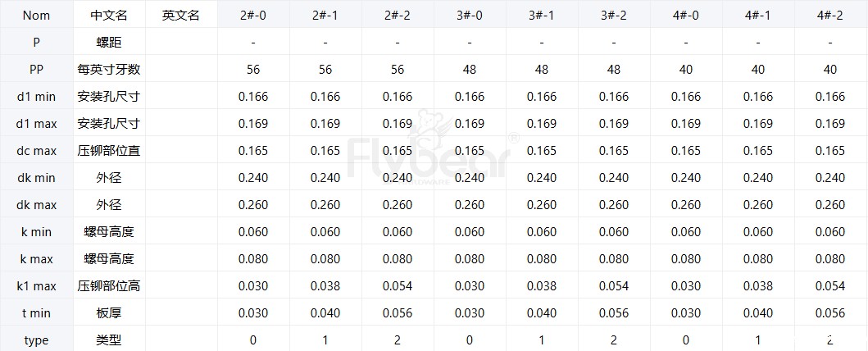The image size is (868, 351).
Task: Select type value in 3#-2 column
Action: [x=614, y=340]
